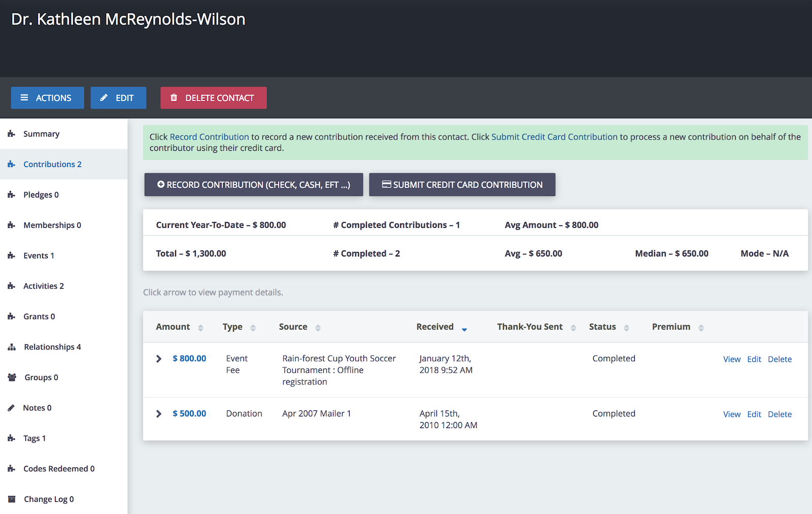Click the puzzle icon beside Events 1
The height and width of the screenshot is (514, 812).
(x=11, y=256)
